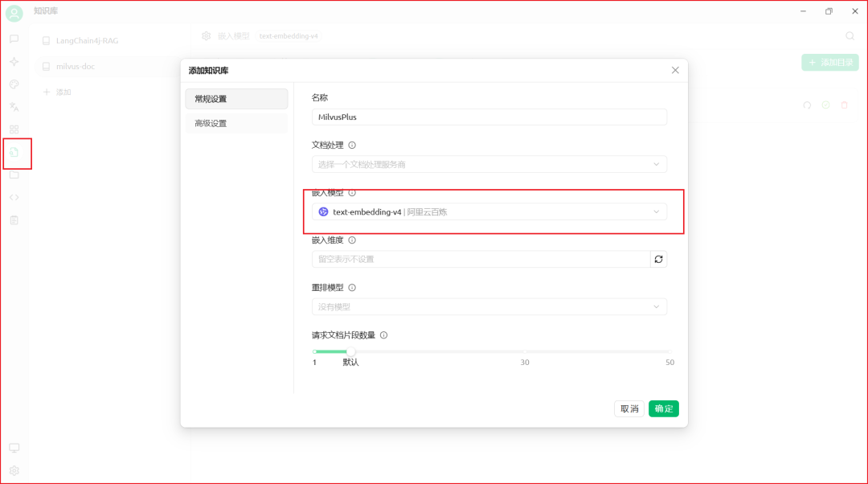Image resolution: width=868 pixels, height=484 pixels.
Task: Close the 添加知识库 dialog with X
Action: pos(675,70)
